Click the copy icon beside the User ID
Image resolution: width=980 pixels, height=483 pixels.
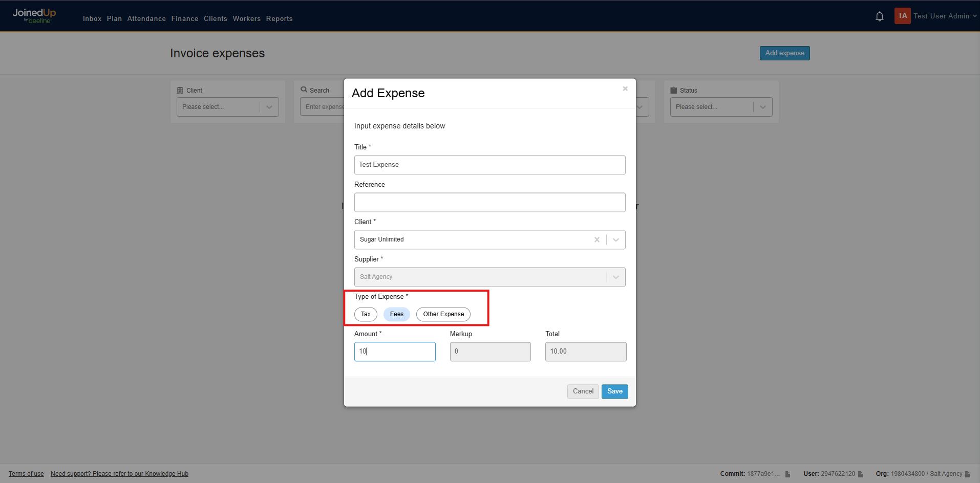pyautogui.click(x=862, y=474)
